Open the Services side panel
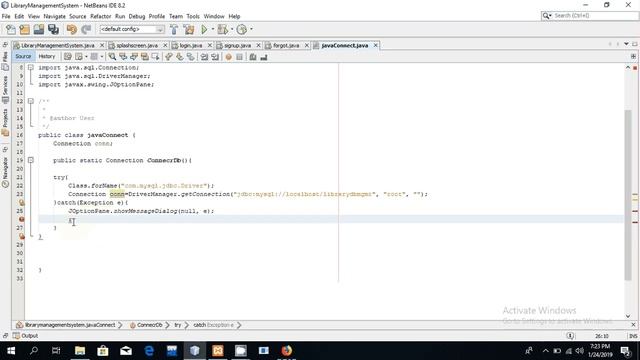The image size is (640, 360). tap(5, 90)
